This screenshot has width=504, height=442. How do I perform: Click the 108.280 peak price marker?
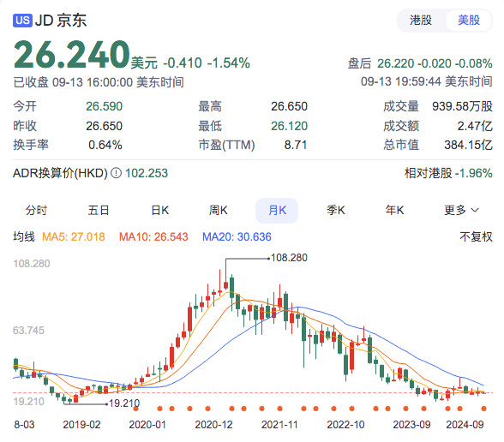click(x=289, y=258)
